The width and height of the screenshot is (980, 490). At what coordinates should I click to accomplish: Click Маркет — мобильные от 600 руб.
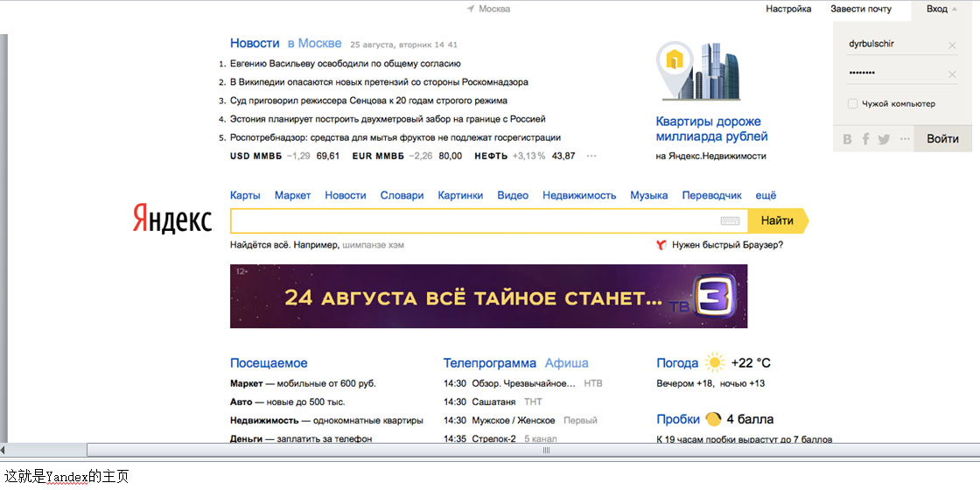(x=303, y=383)
